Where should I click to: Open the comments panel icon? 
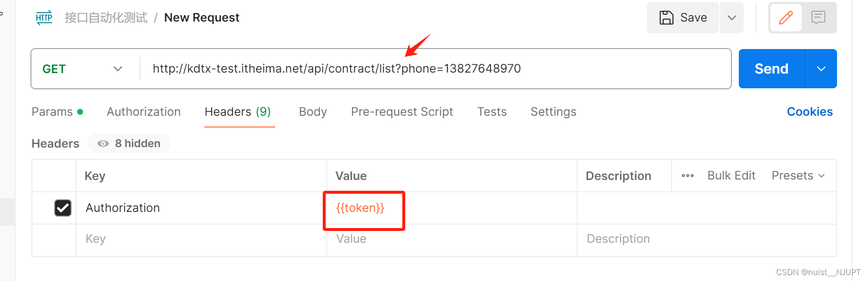818,18
